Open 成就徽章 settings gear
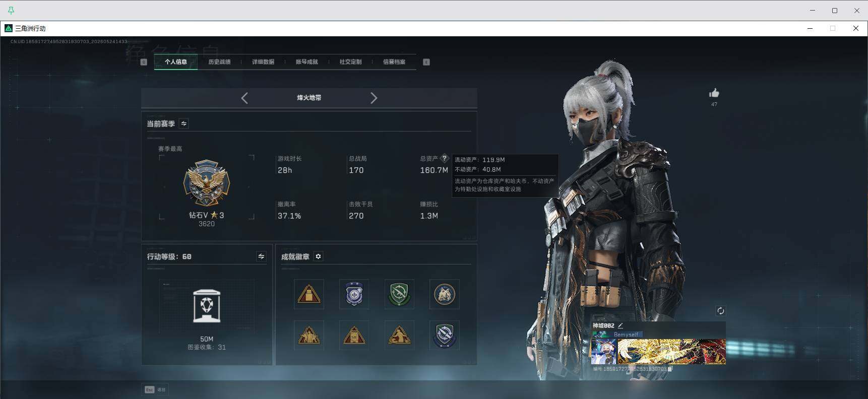 coord(318,256)
